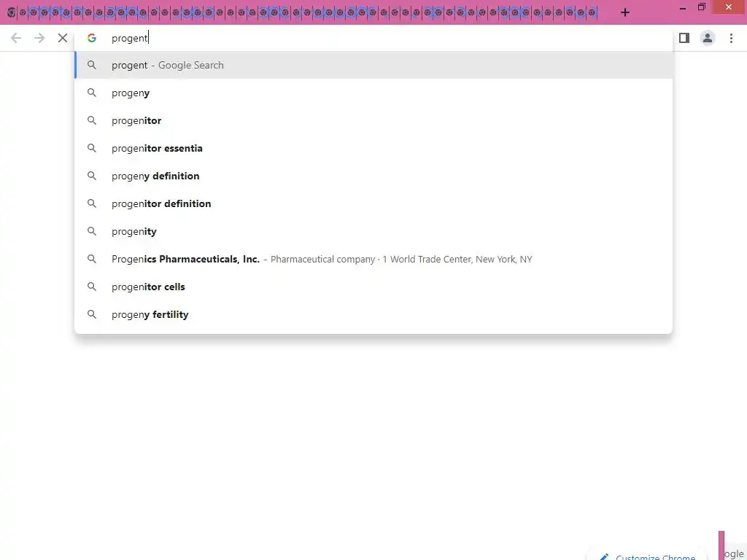Select 'progenitor definition' suggestion

pos(373,203)
